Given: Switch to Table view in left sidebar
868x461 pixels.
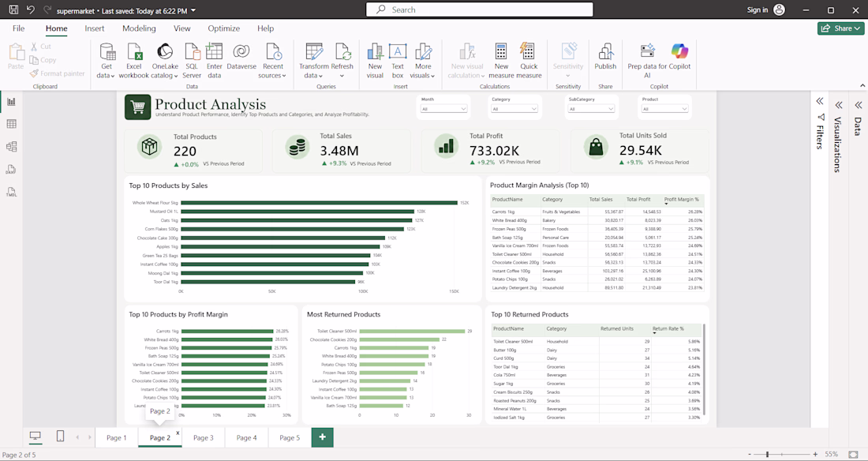Looking at the screenshot, I should (11, 124).
